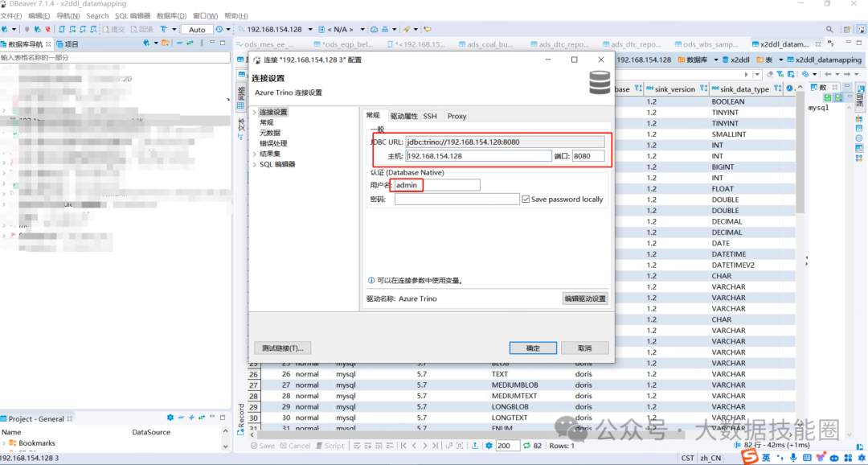
Task: Collapse all nodes in database navigator
Action: point(180,43)
